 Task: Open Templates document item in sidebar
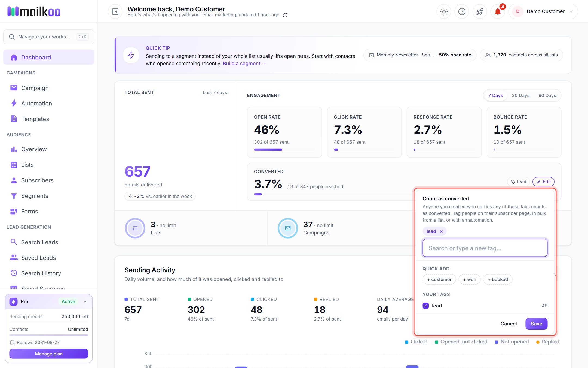click(x=49, y=119)
